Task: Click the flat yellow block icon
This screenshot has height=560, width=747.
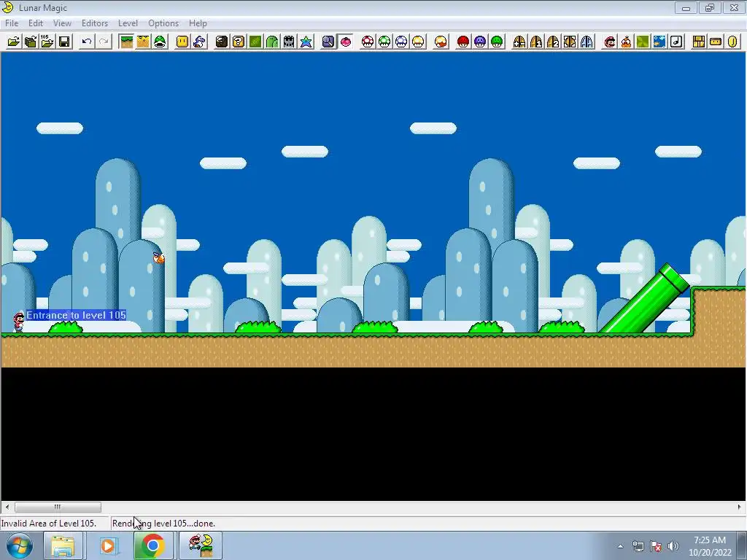Action: point(716,42)
